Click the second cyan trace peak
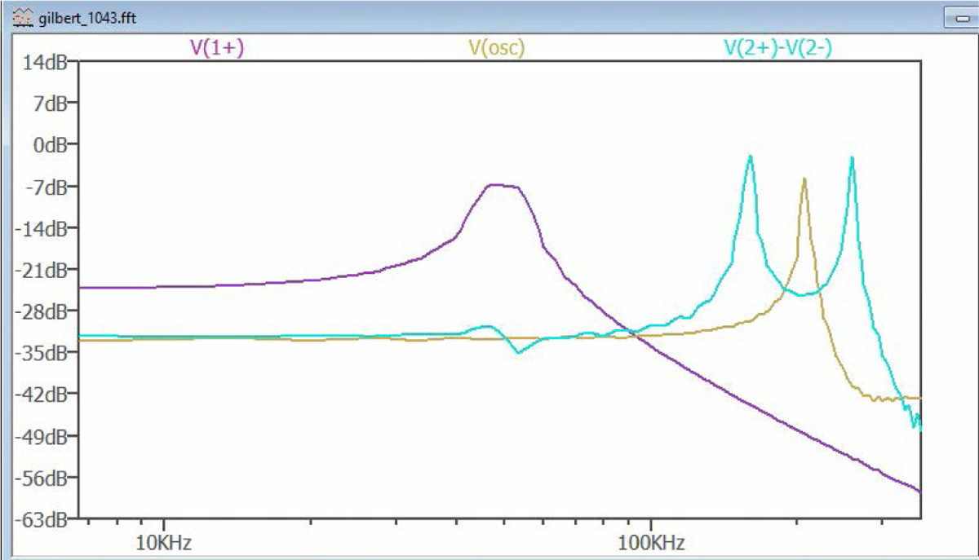Screen dimensions: 979x560 pos(852,158)
